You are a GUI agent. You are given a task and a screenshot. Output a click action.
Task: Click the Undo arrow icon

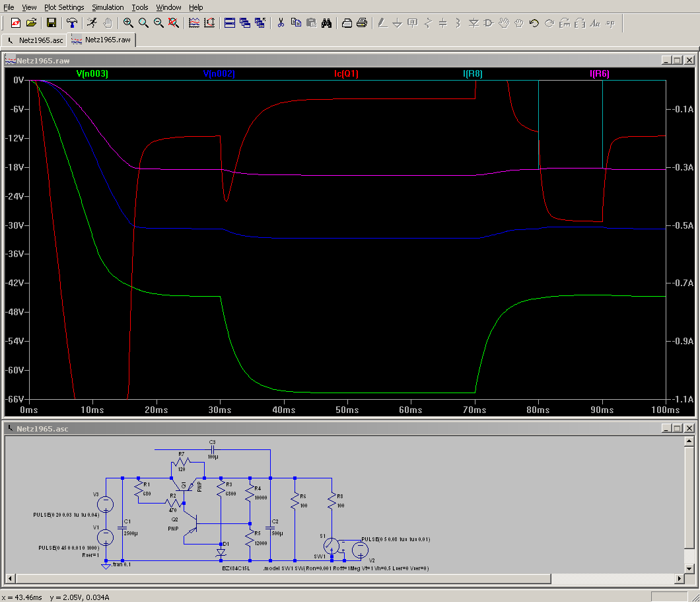[x=534, y=22]
